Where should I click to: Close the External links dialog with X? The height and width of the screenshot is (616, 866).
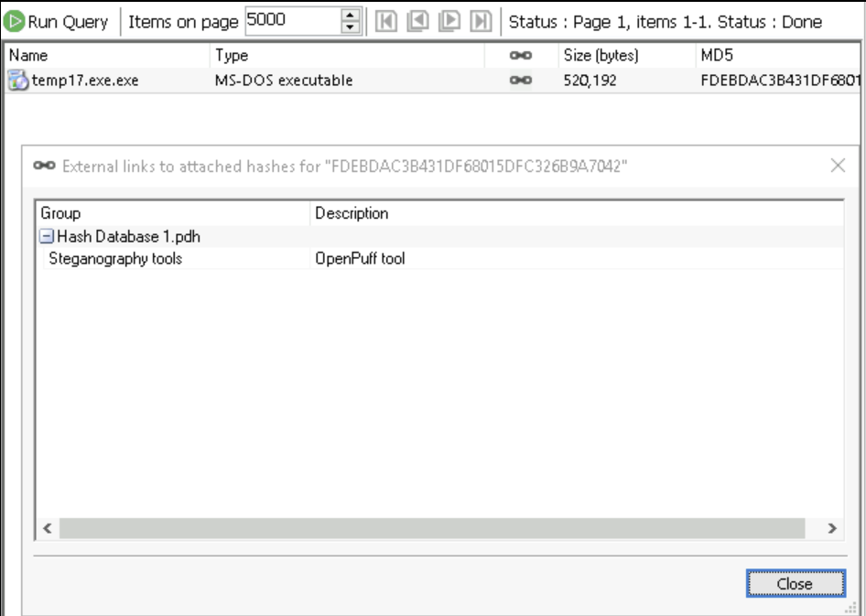[838, 165]
